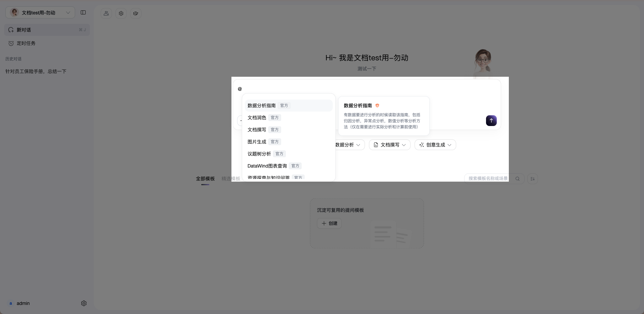
Task: Click the 定时任务 clock icon
Action: coord(11,44)
